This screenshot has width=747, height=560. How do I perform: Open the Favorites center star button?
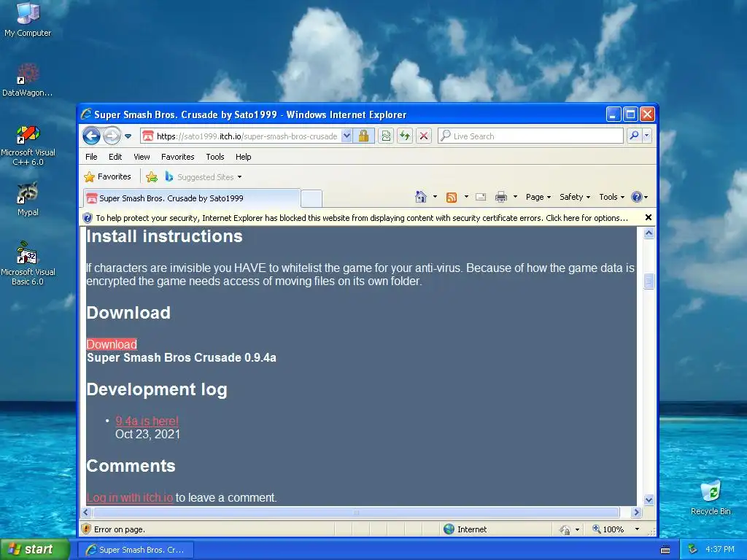click(108, 176)
